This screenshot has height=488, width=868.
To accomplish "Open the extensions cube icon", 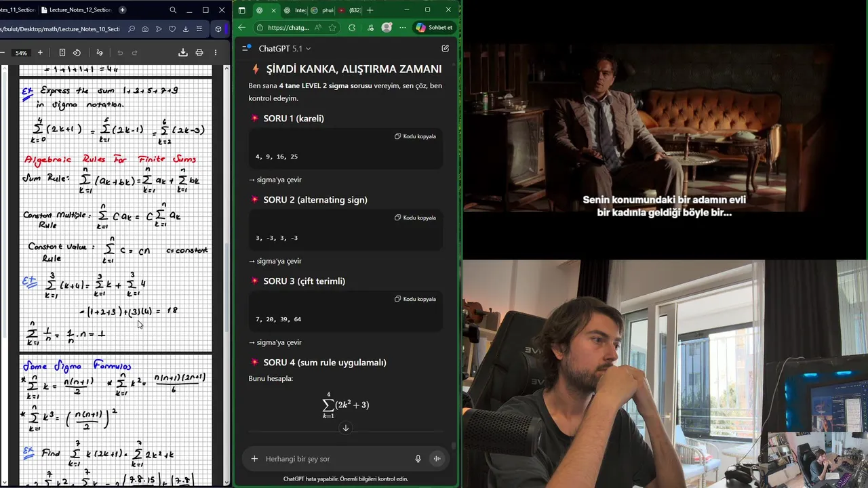I will [218, 29].
